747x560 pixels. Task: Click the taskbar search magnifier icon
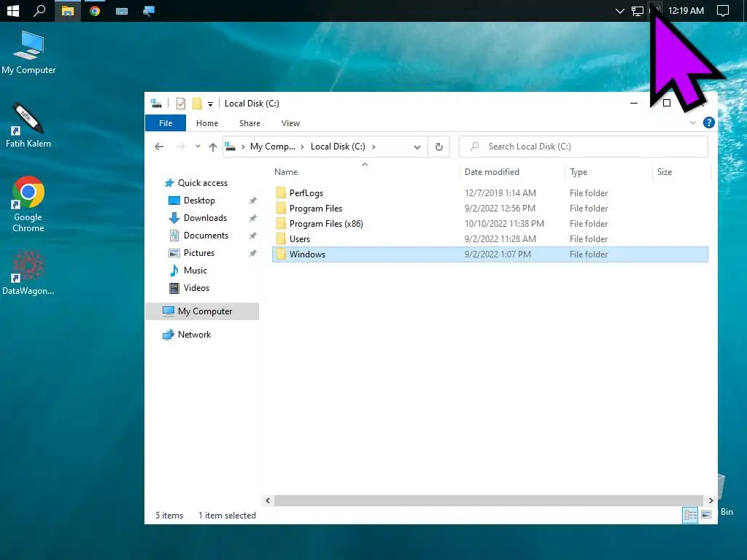39,10
